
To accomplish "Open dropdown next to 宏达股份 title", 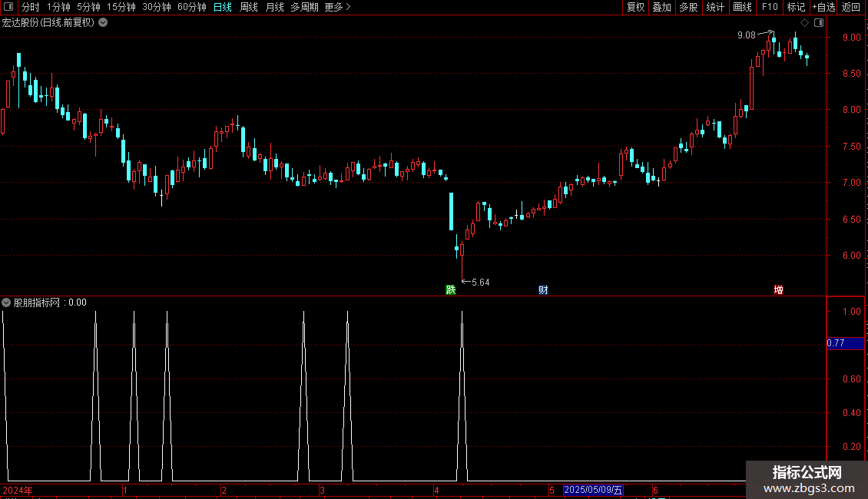I will pyautogui.click(x=103, y=23).
